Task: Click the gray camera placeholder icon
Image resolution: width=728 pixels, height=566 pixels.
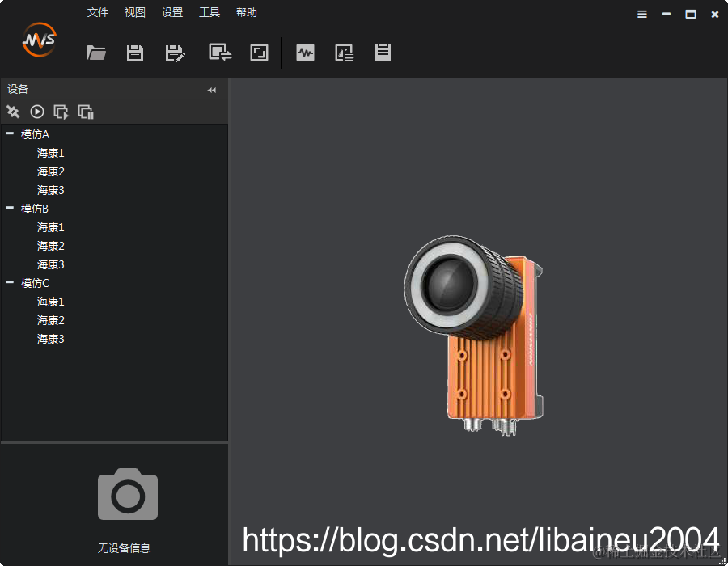Action: [x=128, y=493]
